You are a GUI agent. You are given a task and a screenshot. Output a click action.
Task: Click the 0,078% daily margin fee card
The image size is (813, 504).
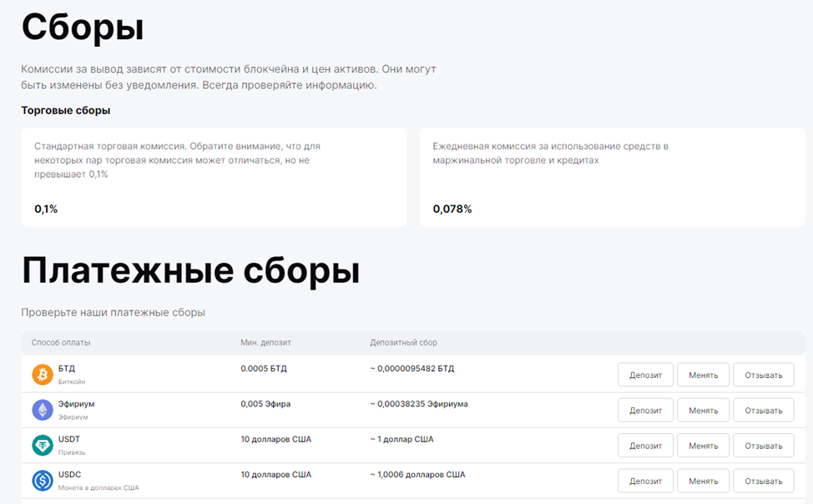pyautogui.click(x=612, y=177)
